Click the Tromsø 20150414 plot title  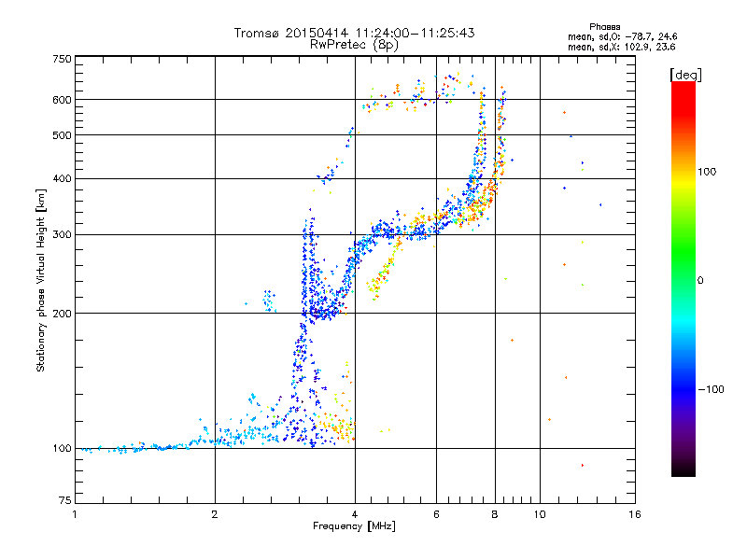coord(354,33)
